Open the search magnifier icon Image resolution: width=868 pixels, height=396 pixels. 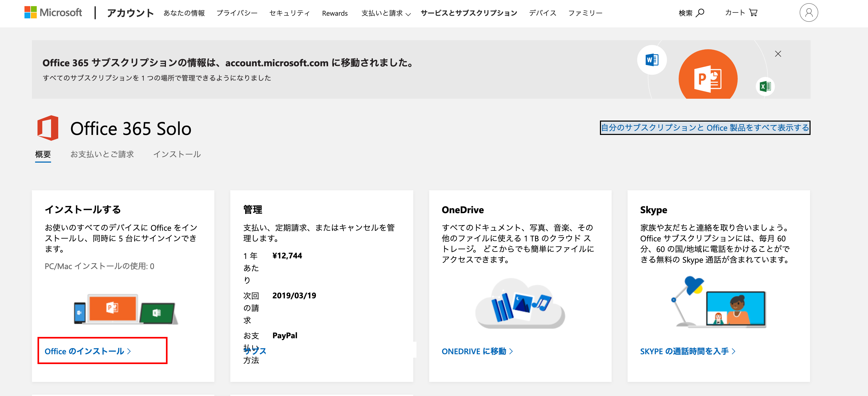coord(700,13)
